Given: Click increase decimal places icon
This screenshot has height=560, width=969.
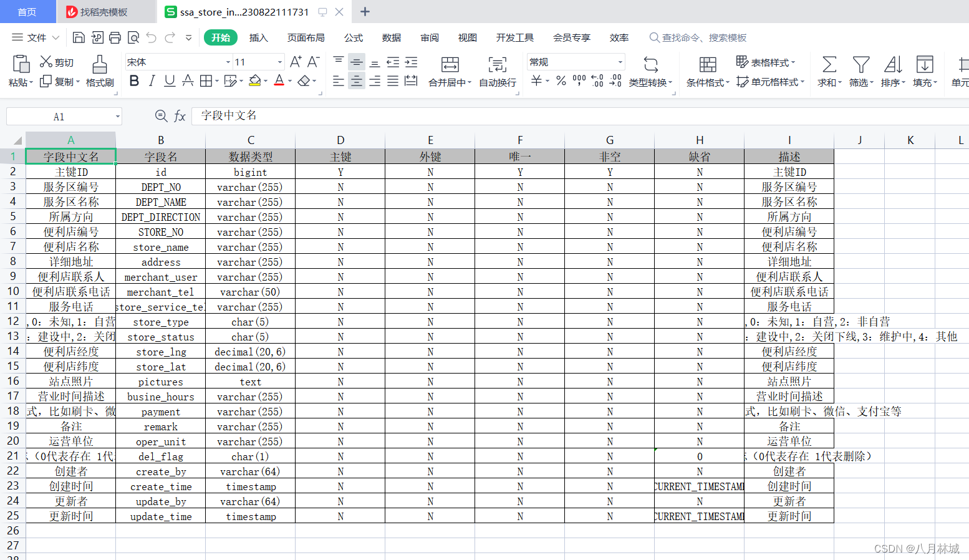Looking at the screenshot, I should pyautogui.click(x=597, y=80).
